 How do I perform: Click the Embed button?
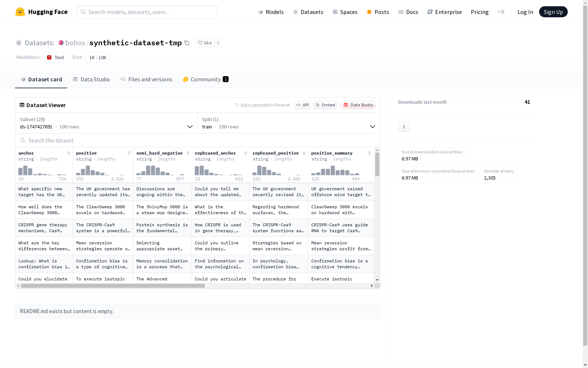[325, 105]
